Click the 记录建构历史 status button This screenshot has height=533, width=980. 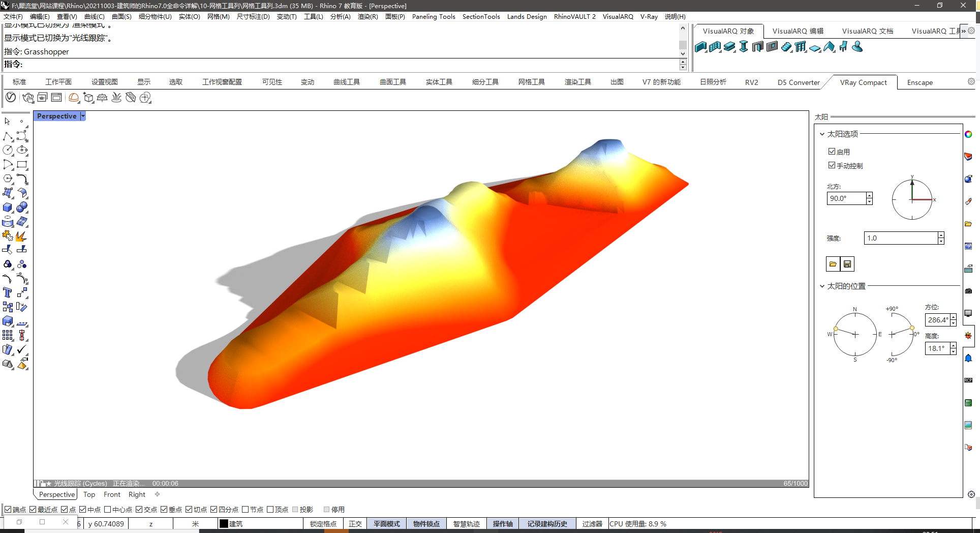(x=547, y=524)
